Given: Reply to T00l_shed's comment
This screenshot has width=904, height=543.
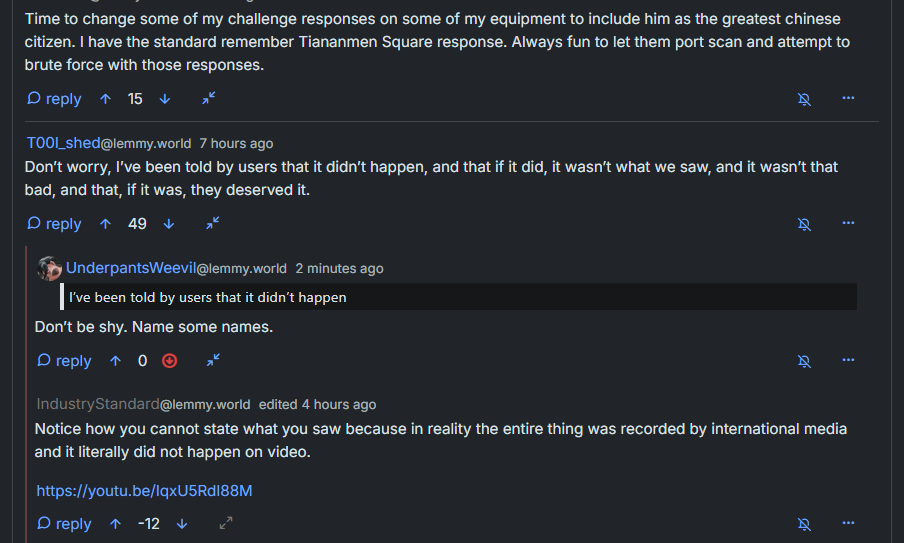Looking at the screenshot, I should pyautogui.click(x=54, y=224).
